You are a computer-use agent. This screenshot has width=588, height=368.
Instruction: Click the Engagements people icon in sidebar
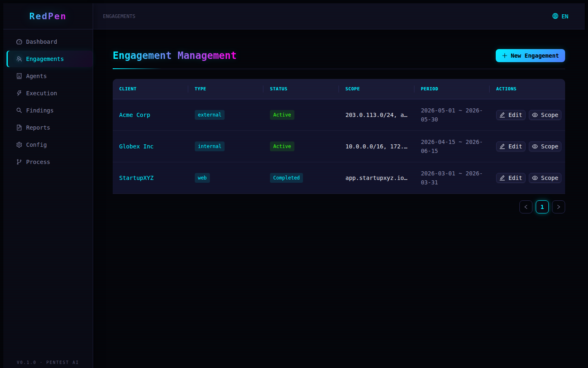tap(19, 59)
